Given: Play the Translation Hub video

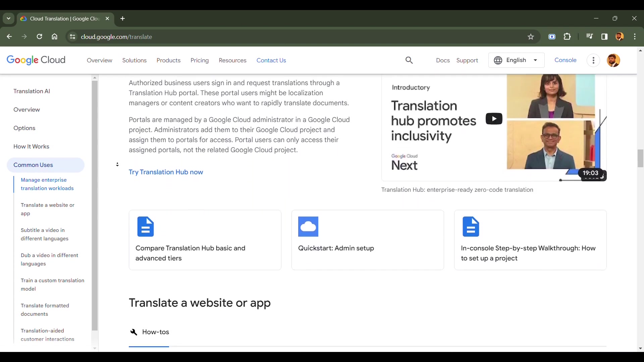Looking at the screenshot, I should tap(493, 119).
